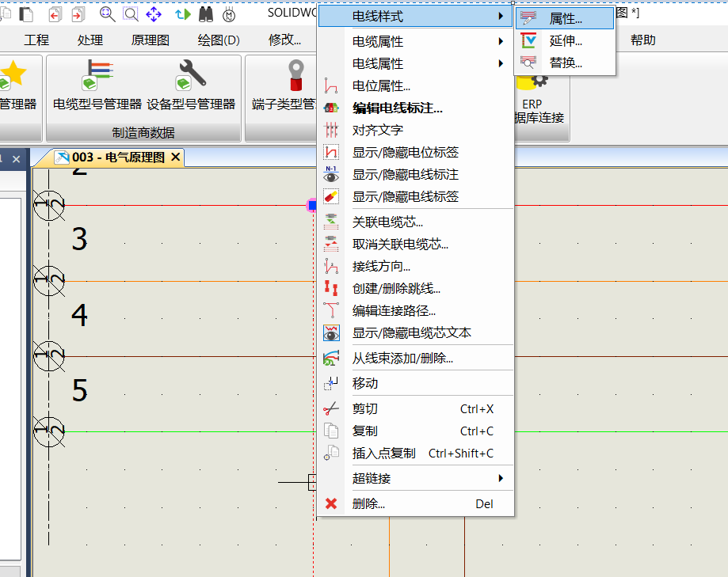
Task: Toggle 显示/隐藏电缆芯文本 visibility
Action: pyautogui.click(x=411, y=333)
